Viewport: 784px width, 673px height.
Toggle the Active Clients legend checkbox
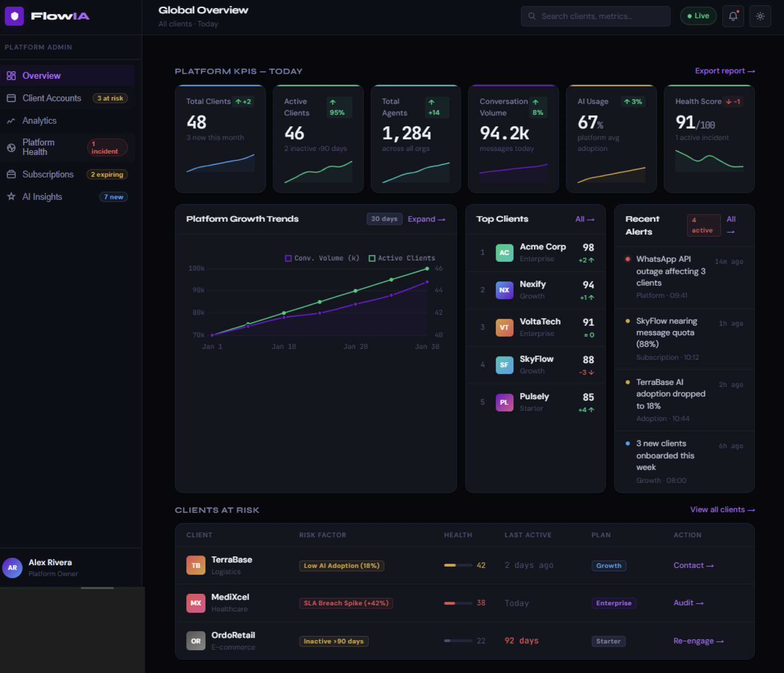click(372, 258)
